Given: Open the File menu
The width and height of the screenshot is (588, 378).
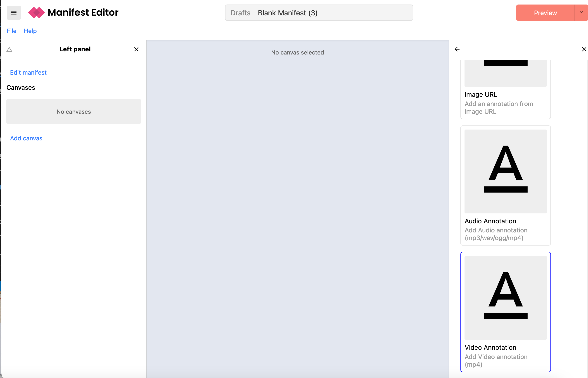Looking at the screenshot, I should [x=12, y=31].
